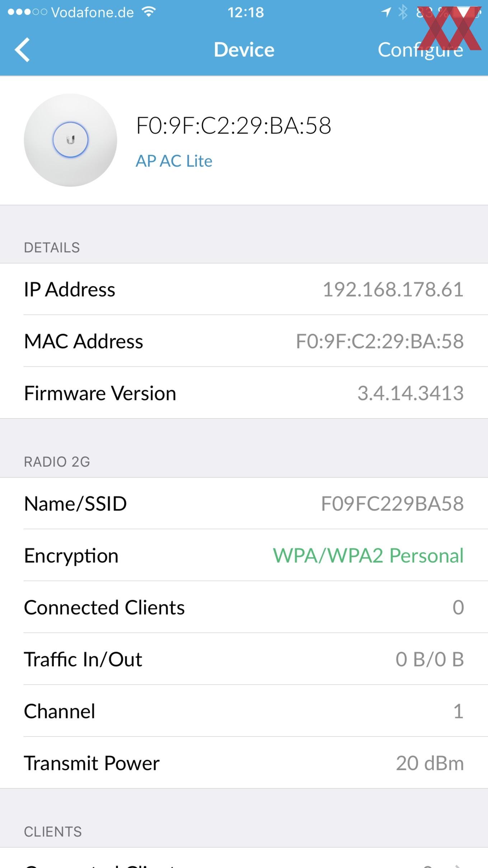Select the Radio 2G Connected Clients row

coord(244,607)
